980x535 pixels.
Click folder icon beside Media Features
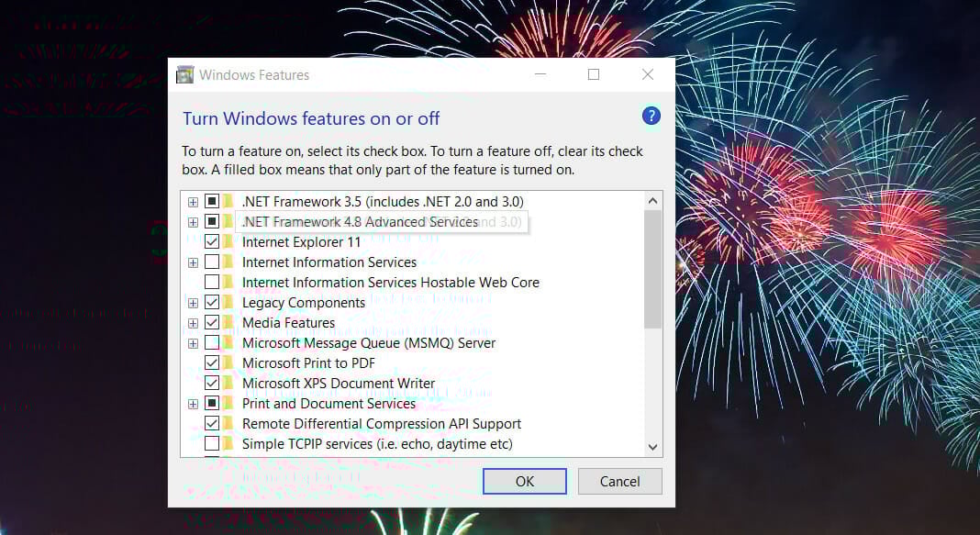click(228, 322)
